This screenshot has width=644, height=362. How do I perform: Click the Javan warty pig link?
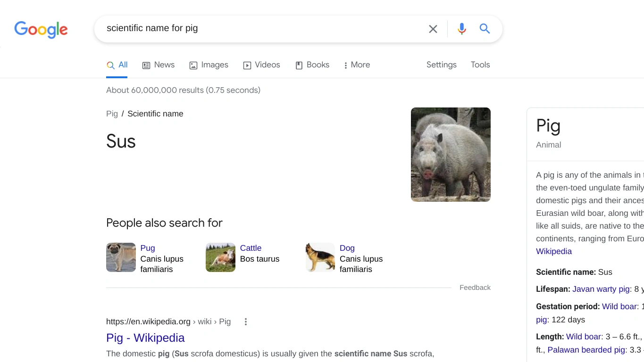601,289
